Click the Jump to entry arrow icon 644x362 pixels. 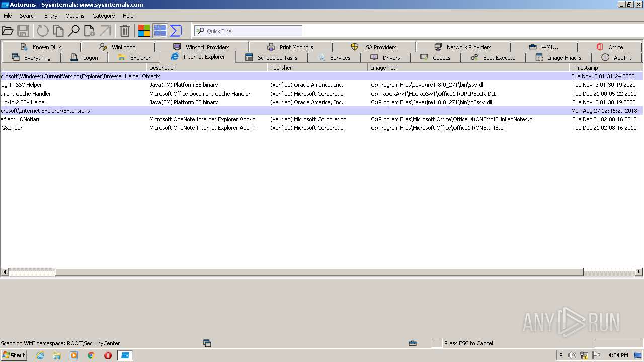(105, 31)
